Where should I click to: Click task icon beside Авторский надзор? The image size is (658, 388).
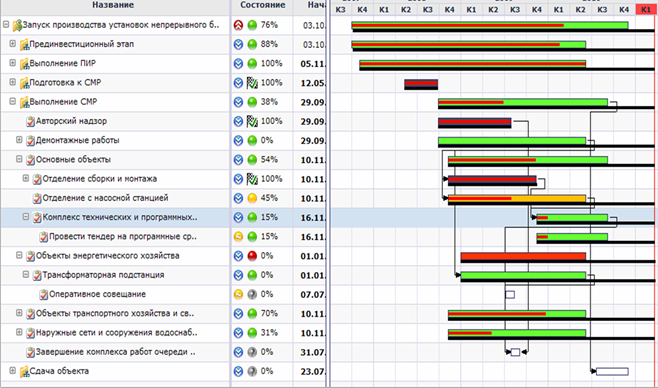[x=30, y=122]
